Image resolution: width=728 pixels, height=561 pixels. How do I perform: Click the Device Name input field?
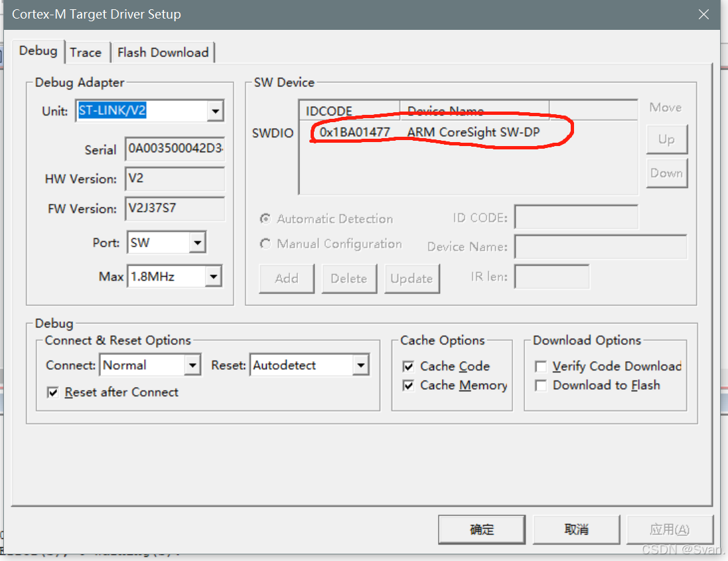coord(601,246)
